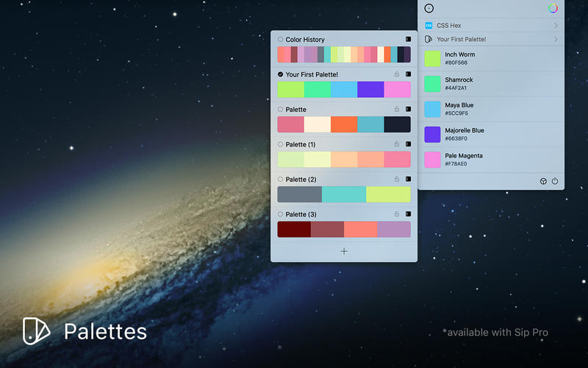588x368 pixels.
Task: Click the Pale Magenta swatch in the color list
Action: (x=432, y=160)
